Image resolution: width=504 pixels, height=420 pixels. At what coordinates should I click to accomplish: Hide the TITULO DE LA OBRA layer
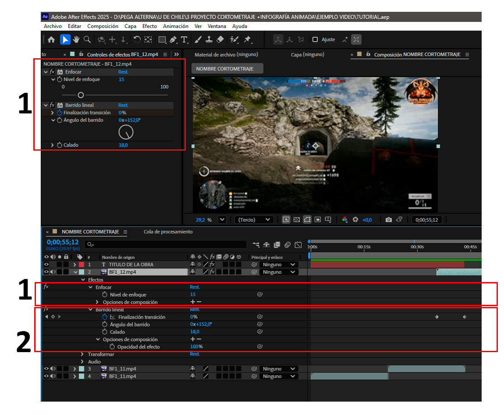click(46, 265)
